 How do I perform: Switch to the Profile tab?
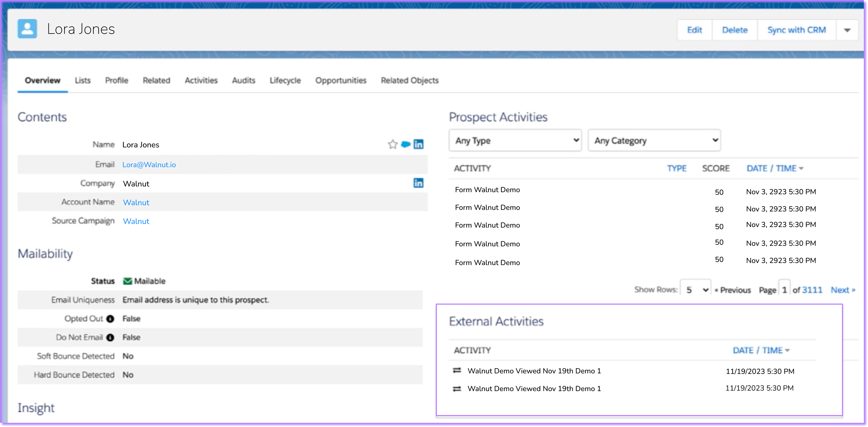(117, 80)
